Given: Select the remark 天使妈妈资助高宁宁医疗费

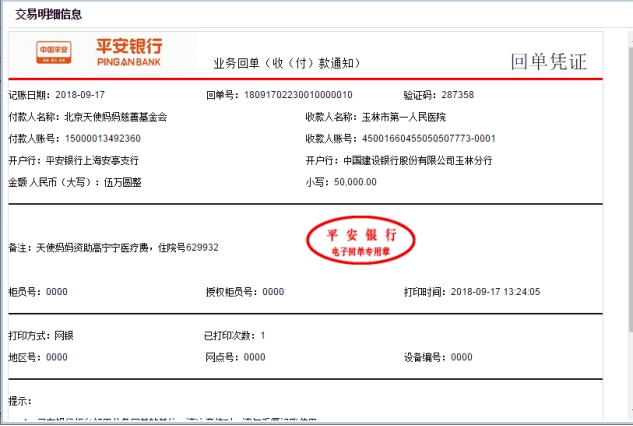Looking at the screenshot, I should point(92,248).
